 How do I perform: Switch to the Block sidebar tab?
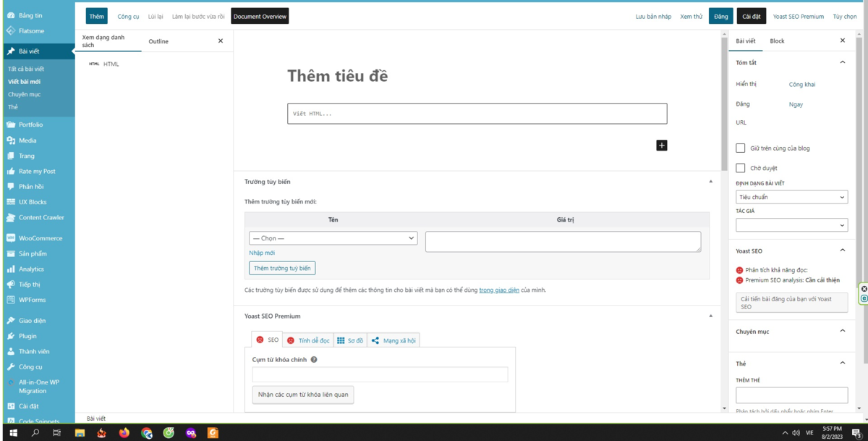pyautogui.click(x=777, y=41)
